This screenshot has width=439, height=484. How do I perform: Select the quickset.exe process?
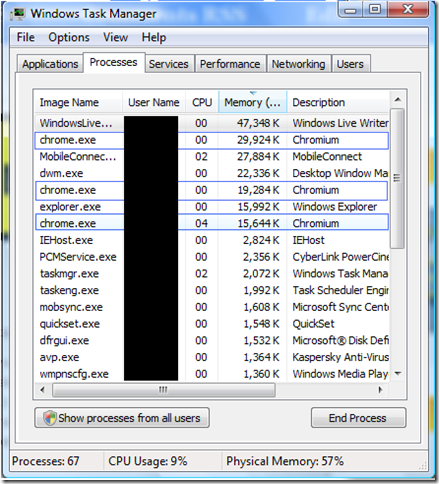point(212,324)
